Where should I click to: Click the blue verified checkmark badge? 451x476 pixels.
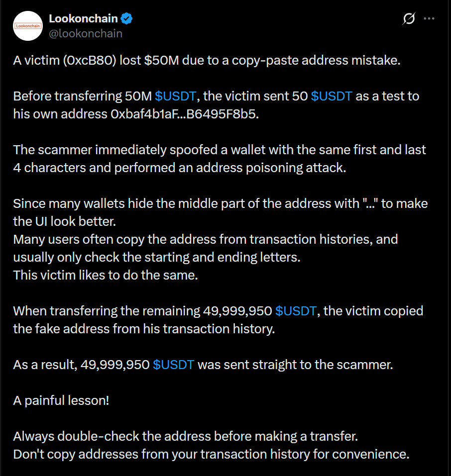[x=127, y=19]
